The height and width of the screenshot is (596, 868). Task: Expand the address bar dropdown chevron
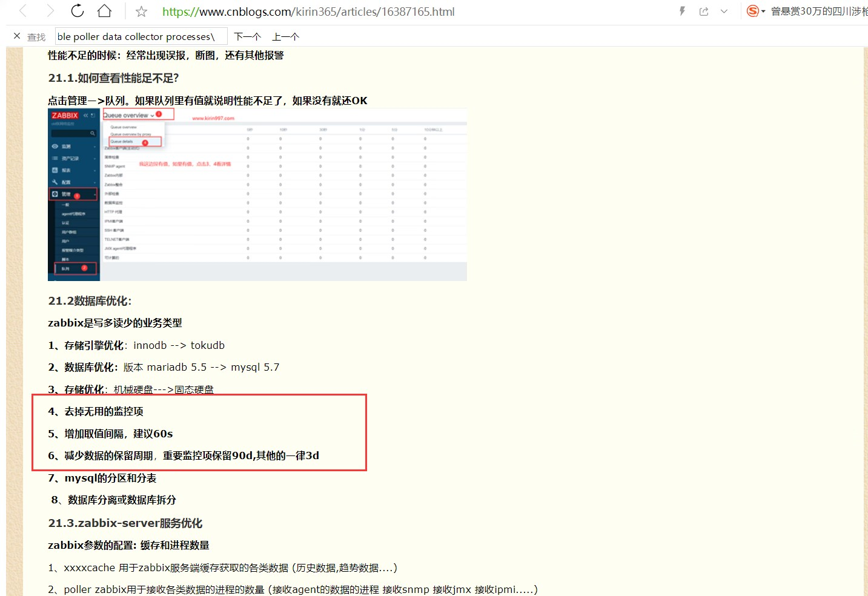[x=724, y=12]
